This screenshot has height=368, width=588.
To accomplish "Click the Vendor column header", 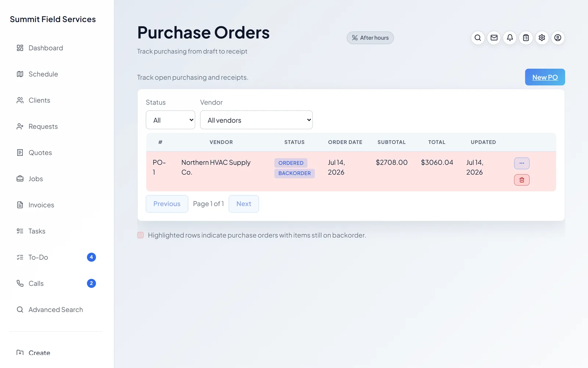I will pos(221,142).
